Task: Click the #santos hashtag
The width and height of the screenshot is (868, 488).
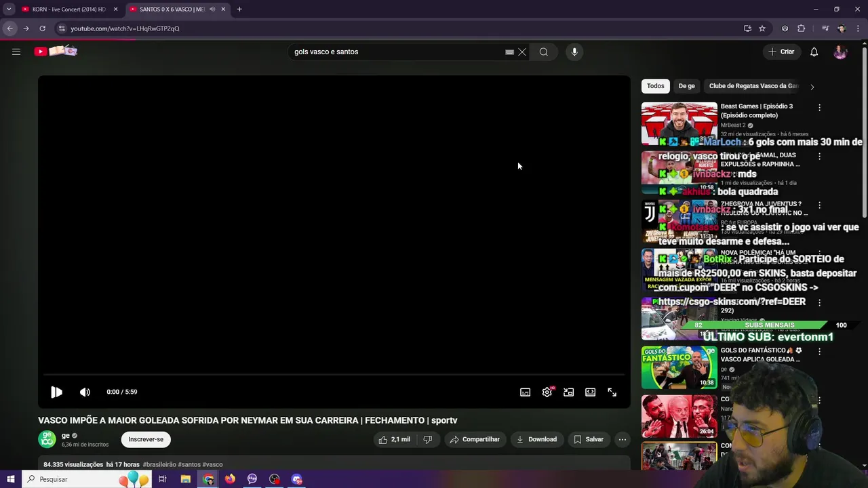Action: tap(189, 465)
